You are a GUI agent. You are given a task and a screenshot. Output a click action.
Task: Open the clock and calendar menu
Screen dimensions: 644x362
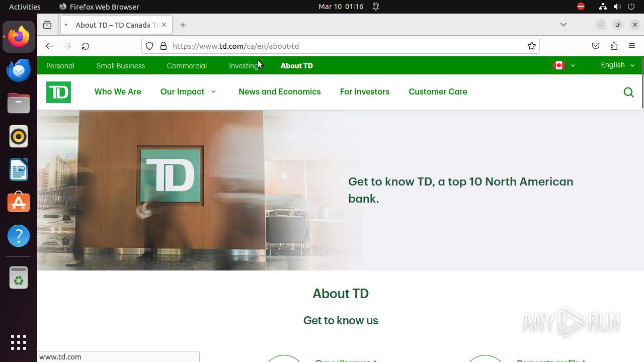click(341, 7)
